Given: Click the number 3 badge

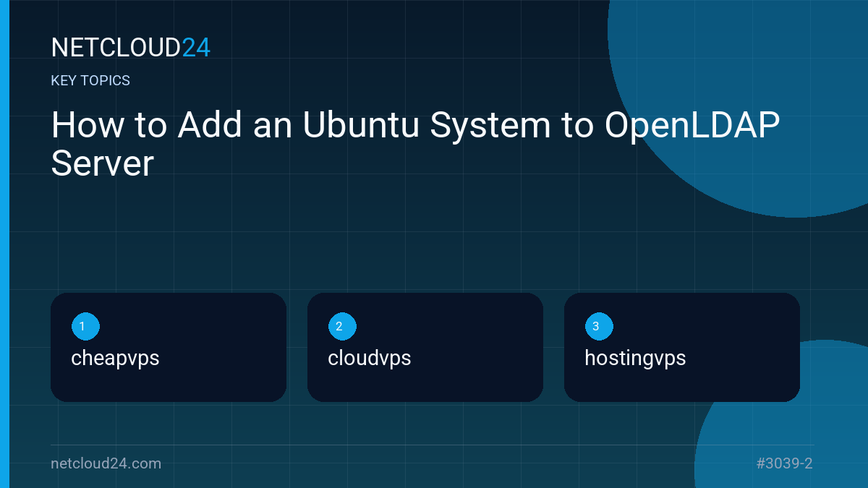Looking at the screenshot, I should click(x=599, y=327).
